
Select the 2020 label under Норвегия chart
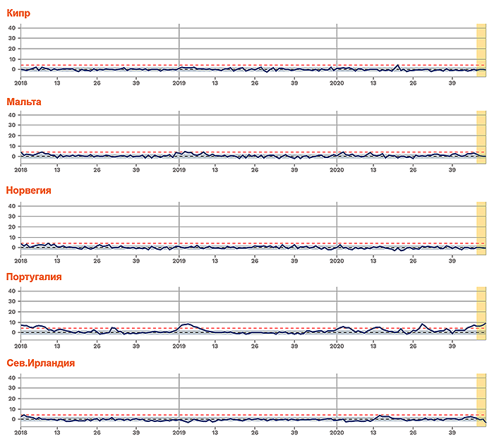[x=337, y=261]
